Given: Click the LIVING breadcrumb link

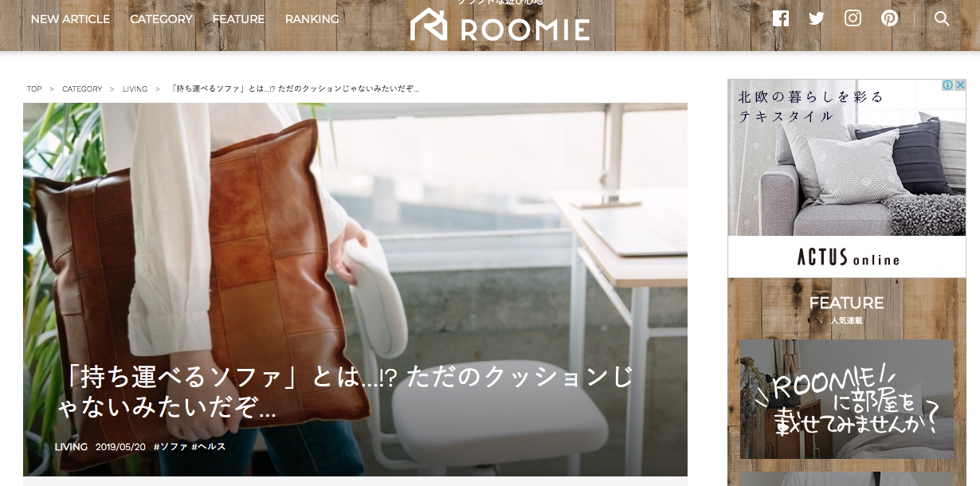Looking at the screenshot, I should click(x=135, y=89).
